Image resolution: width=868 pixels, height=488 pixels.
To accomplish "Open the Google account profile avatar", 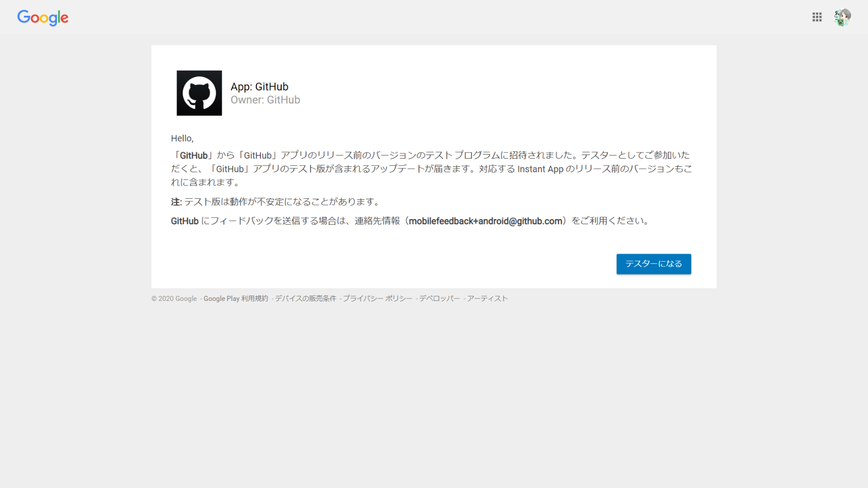I will [842, 17].
